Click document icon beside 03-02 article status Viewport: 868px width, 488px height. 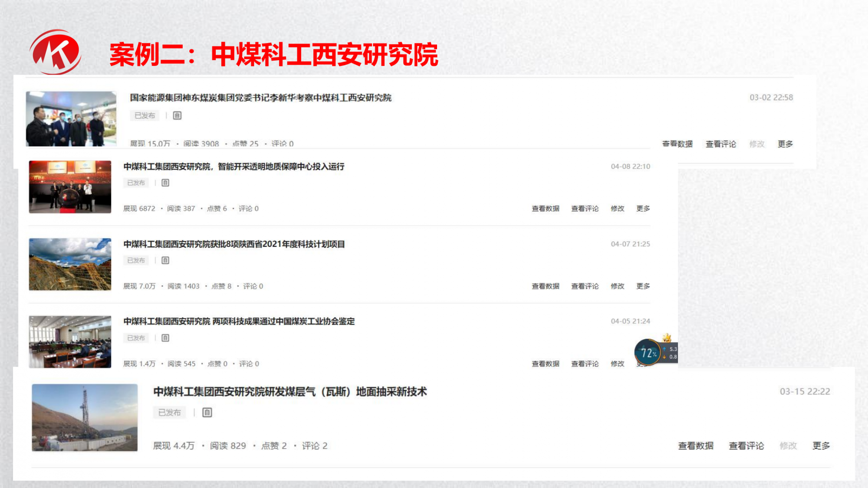[177, 115]
